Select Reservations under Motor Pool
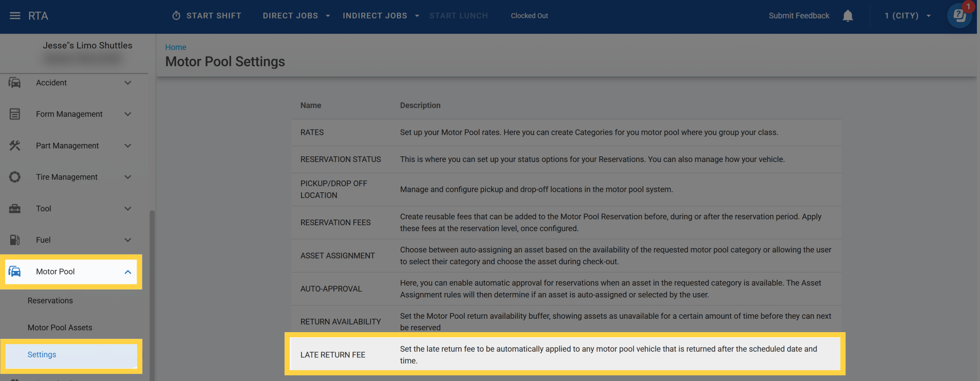This screenshot has height=381, width=980. pos(50,301)
